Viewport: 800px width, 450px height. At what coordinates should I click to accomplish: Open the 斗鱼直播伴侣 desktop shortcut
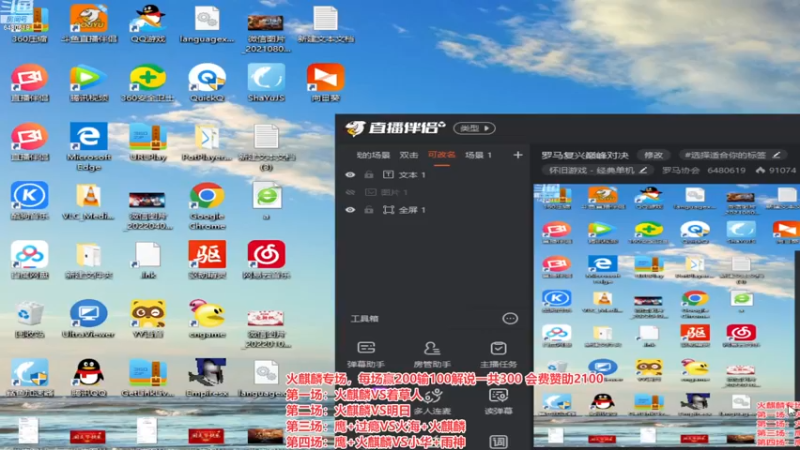tap(89, 23)
